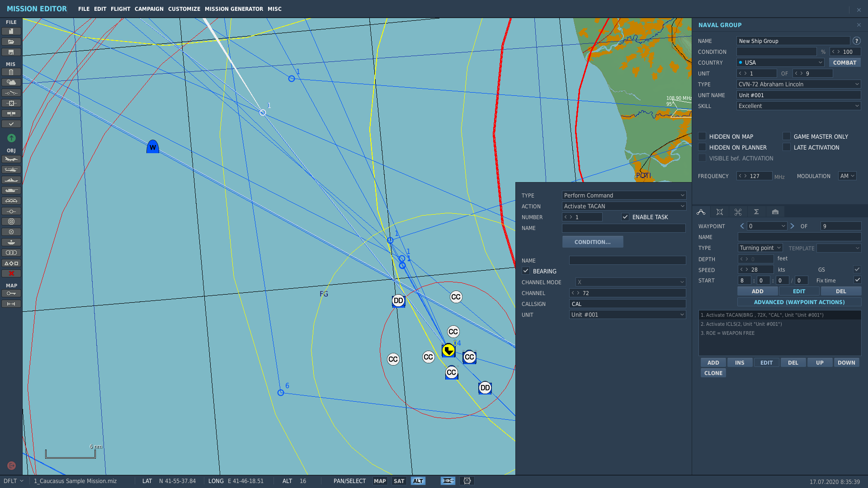Toggle the GS speed checkbox
This screenshot has width=868, height=488.
coord(857,269)
